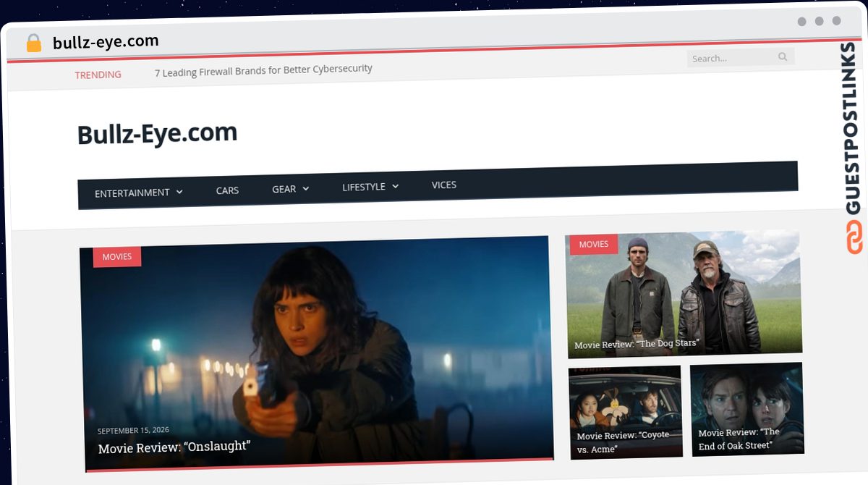Image resolution: width=868 pixels, height=485 pixels.
Task: Click the Dog Stars thumbnail image
Action: [x=683, y=293]
